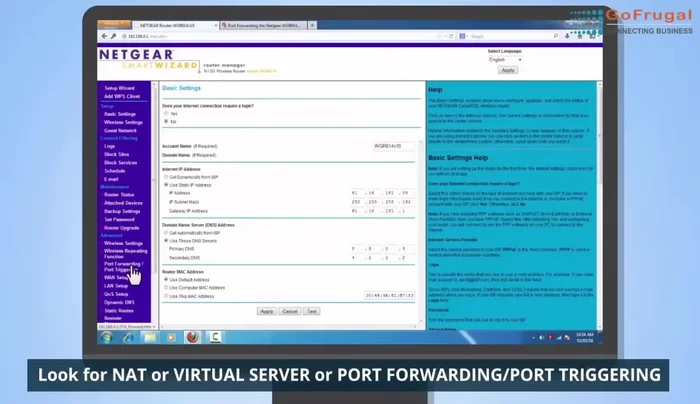Open Static Routes in sidebar
700x404 pixels.
(x=119, y=311)
